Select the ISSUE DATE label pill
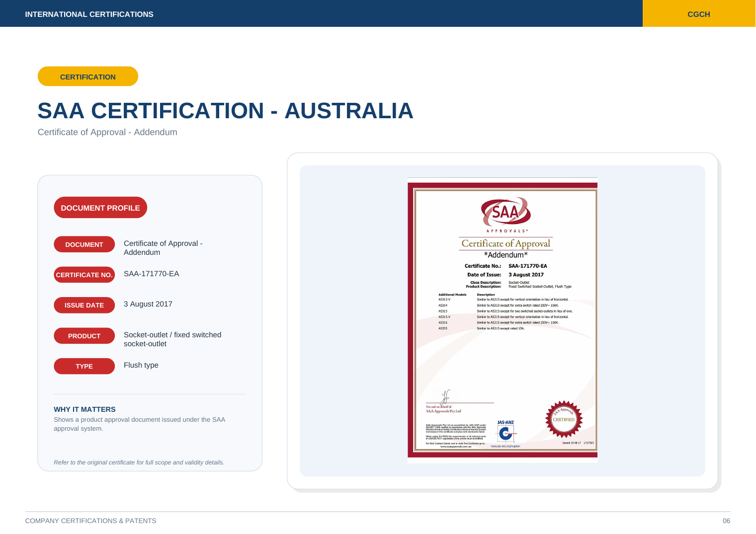 (x=84, y=305)
